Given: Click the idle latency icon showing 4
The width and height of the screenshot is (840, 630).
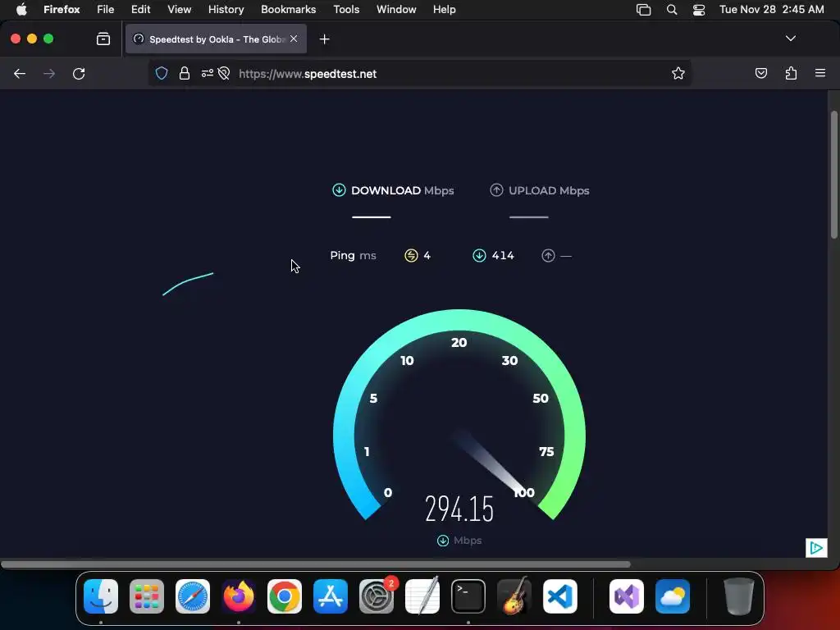Looking at the screenshot, I should 411,256.
